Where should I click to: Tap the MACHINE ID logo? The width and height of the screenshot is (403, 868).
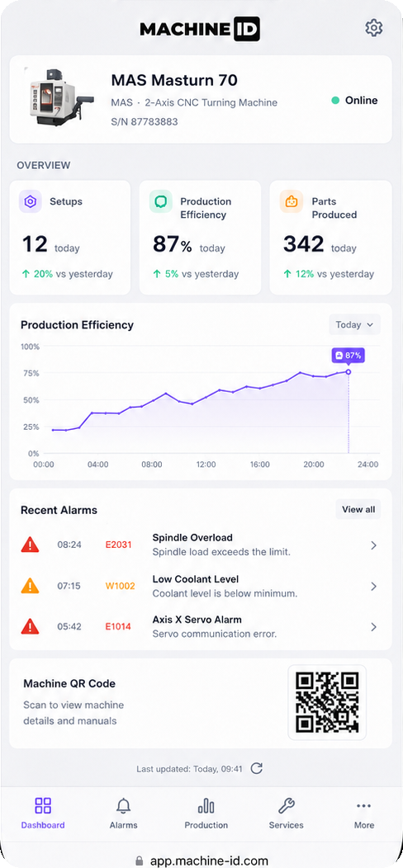click(200, 29)
